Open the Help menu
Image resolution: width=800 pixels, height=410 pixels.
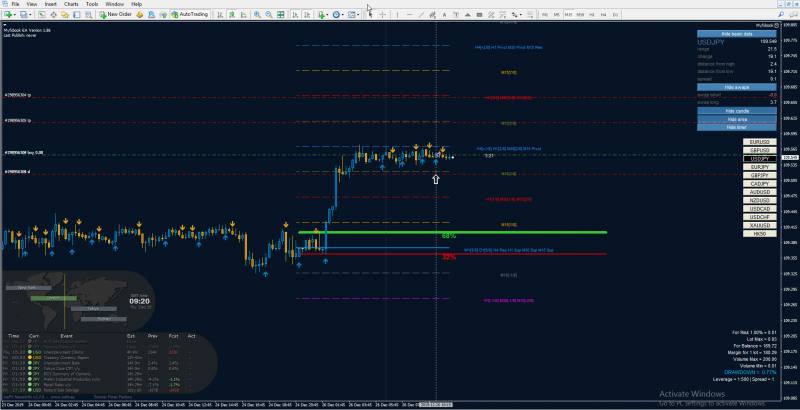pyautogui.click(x=136, y=4)
